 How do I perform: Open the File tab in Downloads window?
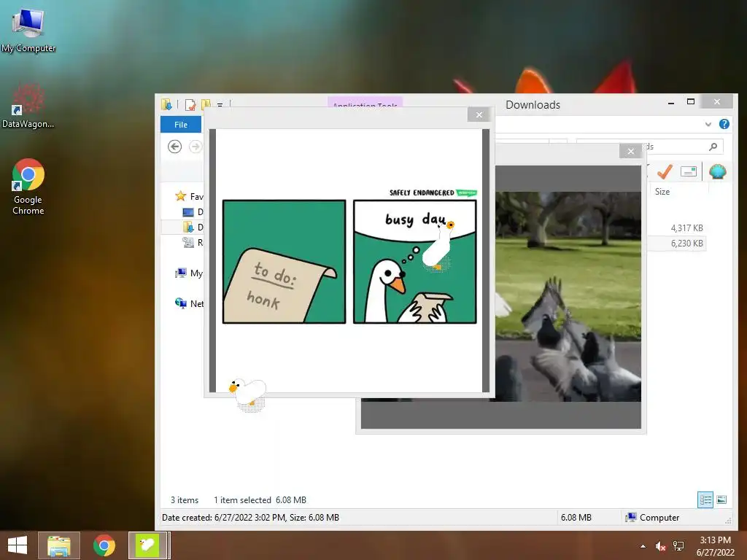click(181, 125)
